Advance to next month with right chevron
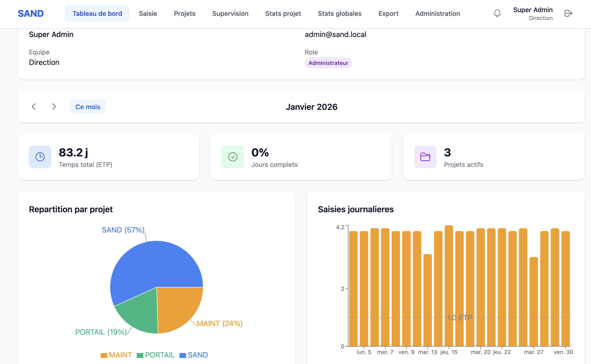Image resolution: width=591 pixels, height=364 pixels. point(54,107)
